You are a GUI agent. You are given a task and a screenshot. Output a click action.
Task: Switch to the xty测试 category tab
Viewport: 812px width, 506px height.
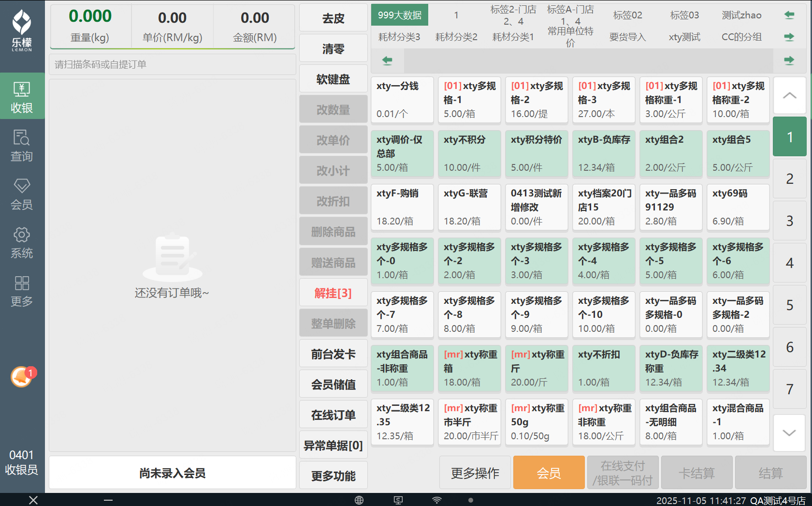tap(684, 37)
